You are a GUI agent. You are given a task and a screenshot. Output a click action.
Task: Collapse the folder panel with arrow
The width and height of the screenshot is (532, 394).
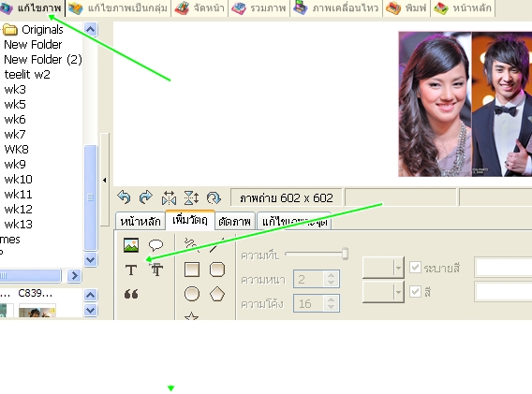tap(105, 180)
